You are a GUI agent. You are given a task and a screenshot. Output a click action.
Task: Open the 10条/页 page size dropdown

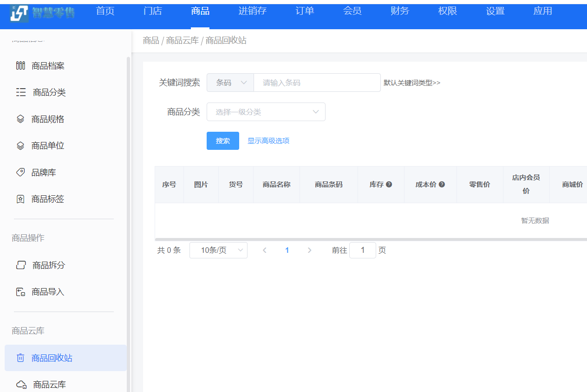tap(218, 250)
